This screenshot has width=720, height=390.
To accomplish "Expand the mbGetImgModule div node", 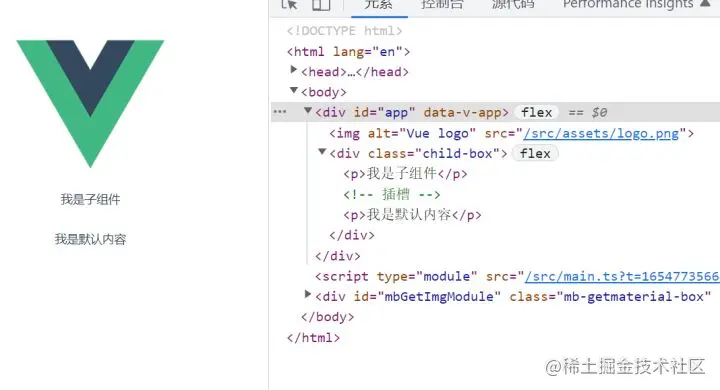I will click(308, 294).
